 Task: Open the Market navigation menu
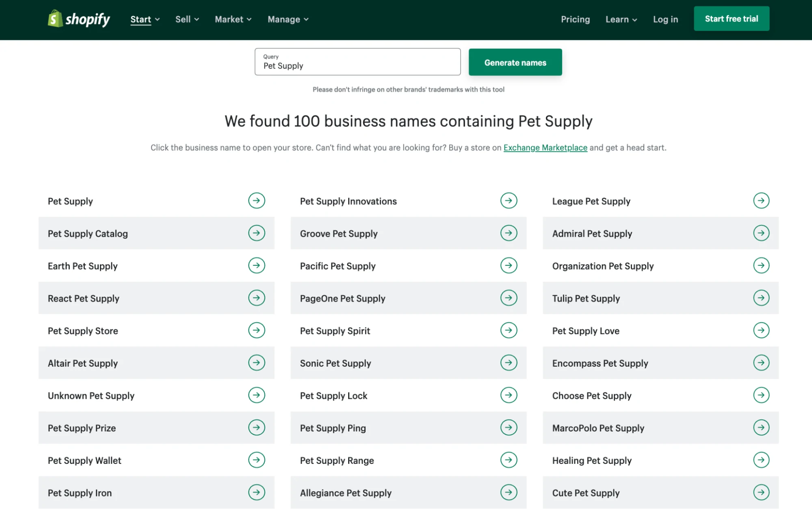(233, 19)
